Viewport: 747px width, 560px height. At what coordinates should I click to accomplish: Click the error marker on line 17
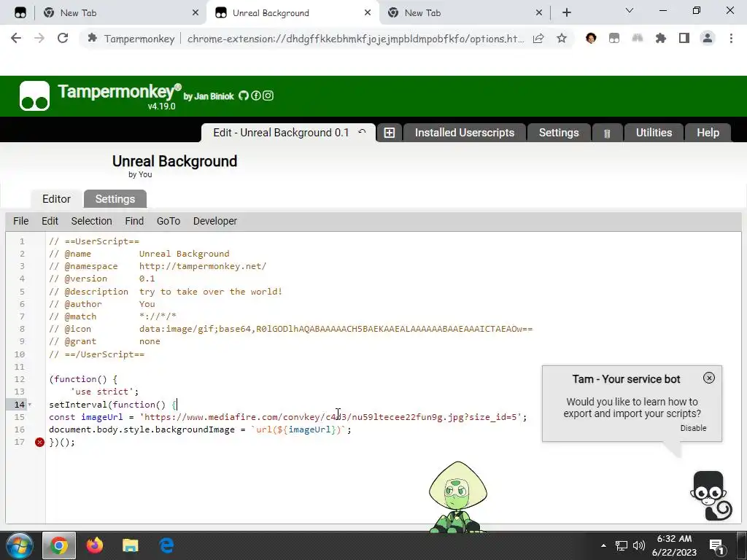point(39,443)
